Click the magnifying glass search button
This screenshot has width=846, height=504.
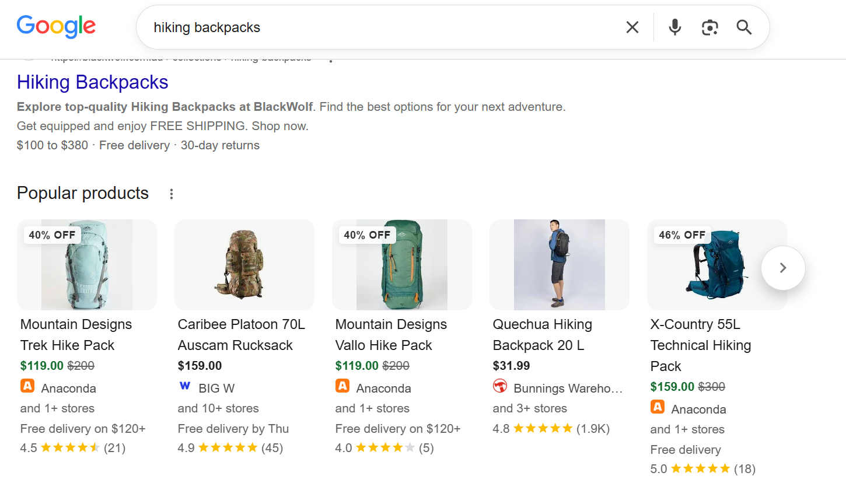coord(744,27)
